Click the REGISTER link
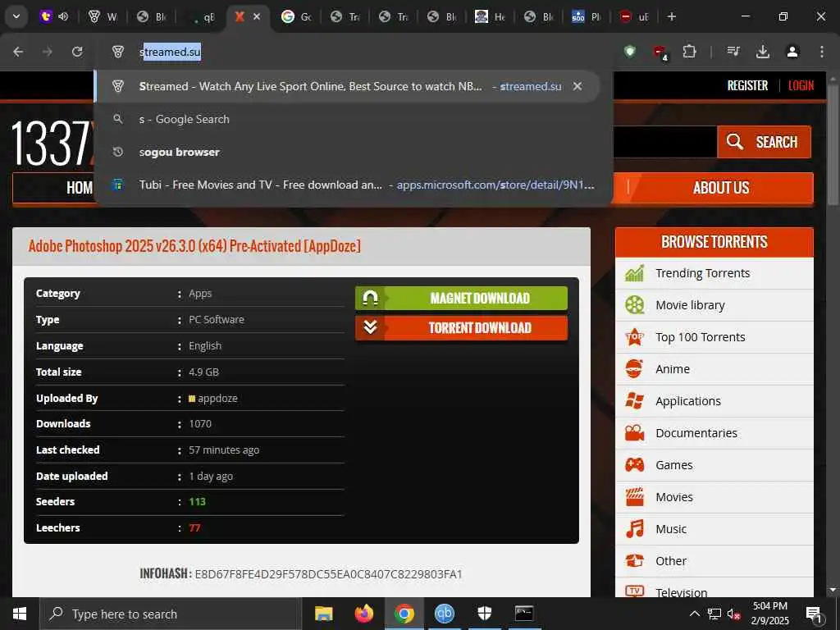 (x=747, y=85)
